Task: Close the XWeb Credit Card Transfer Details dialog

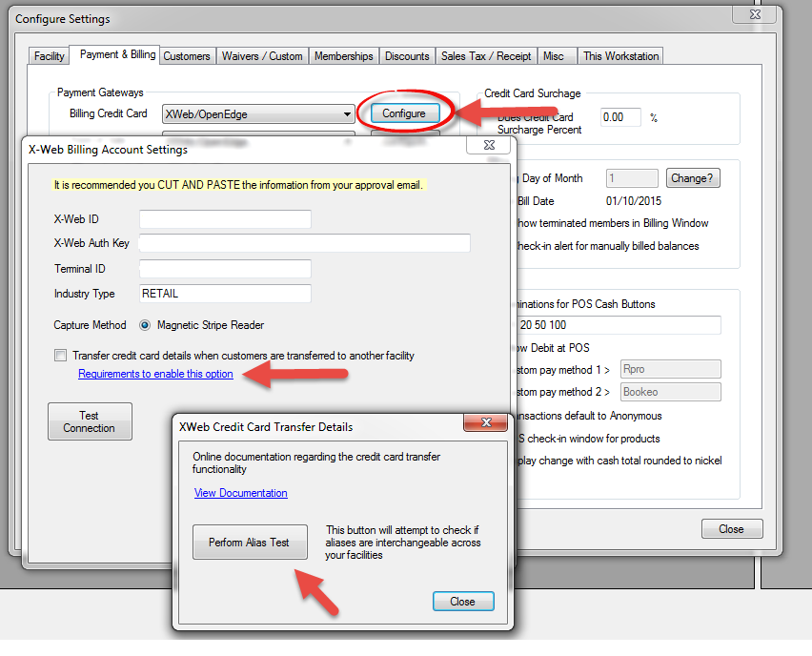Action: click(463, 602)
